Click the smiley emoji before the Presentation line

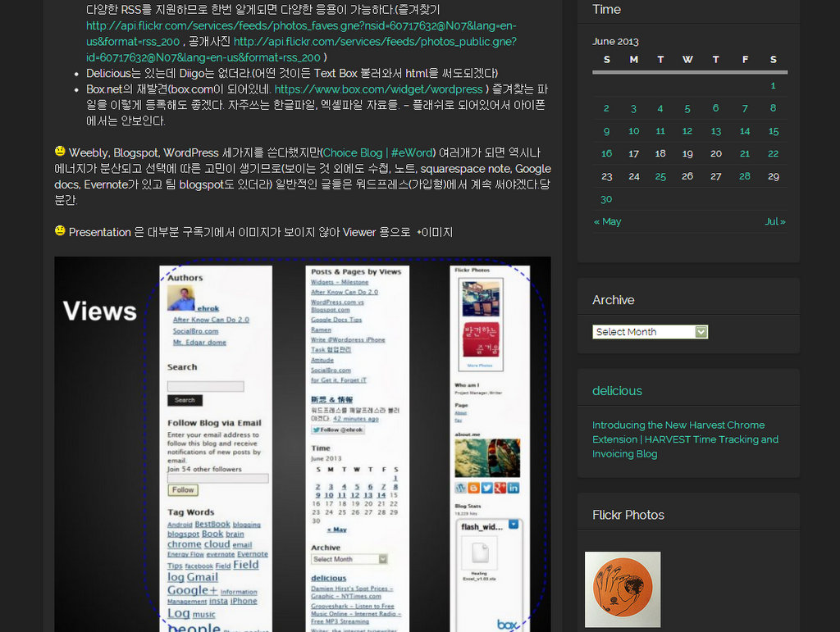point(60,231)
